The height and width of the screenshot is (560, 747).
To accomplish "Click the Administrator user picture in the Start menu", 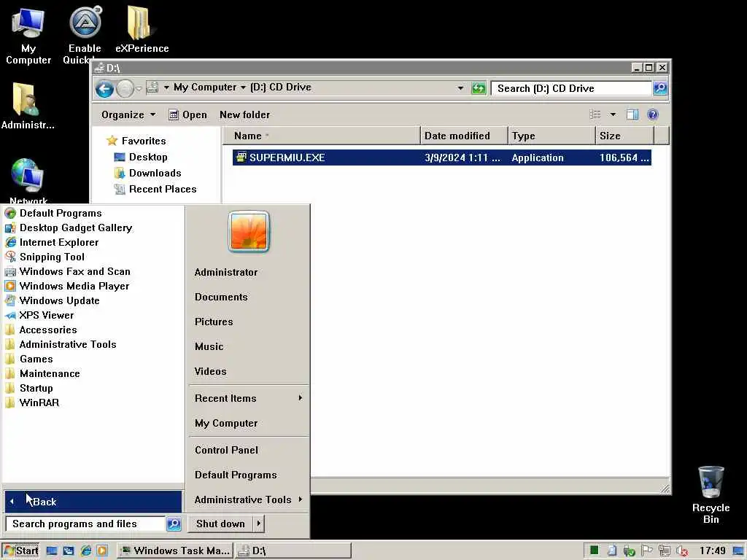I will (249, 231).
